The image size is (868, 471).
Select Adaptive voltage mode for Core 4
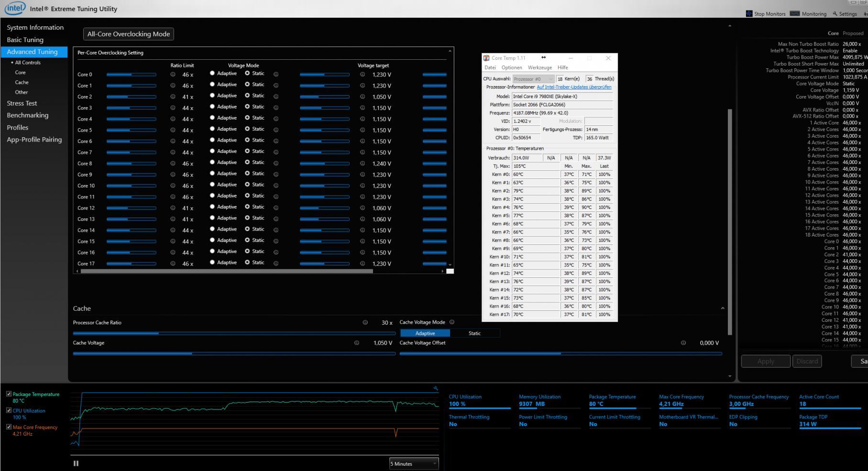(212, 118)
